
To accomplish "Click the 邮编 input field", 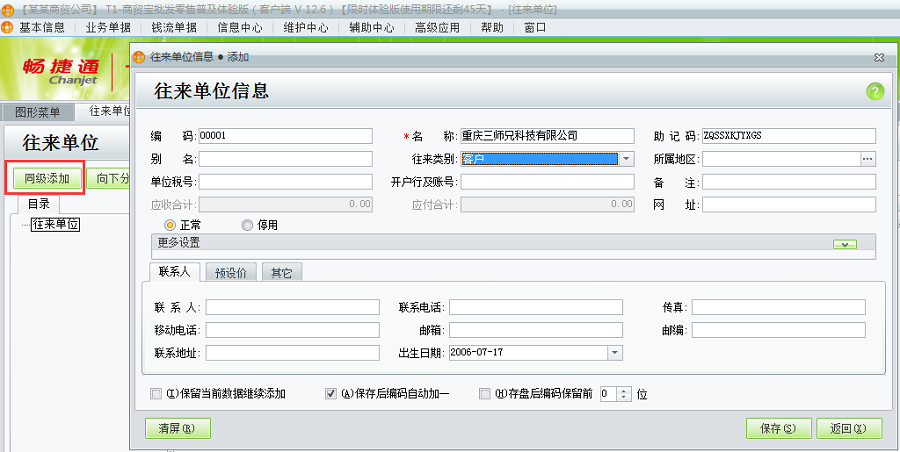I will coord(778,330).
